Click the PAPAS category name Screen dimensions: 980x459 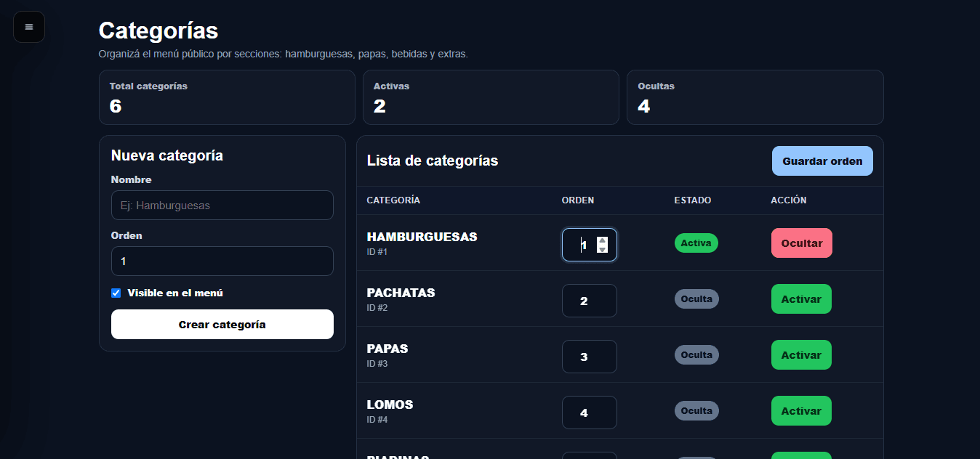point(387,349)
